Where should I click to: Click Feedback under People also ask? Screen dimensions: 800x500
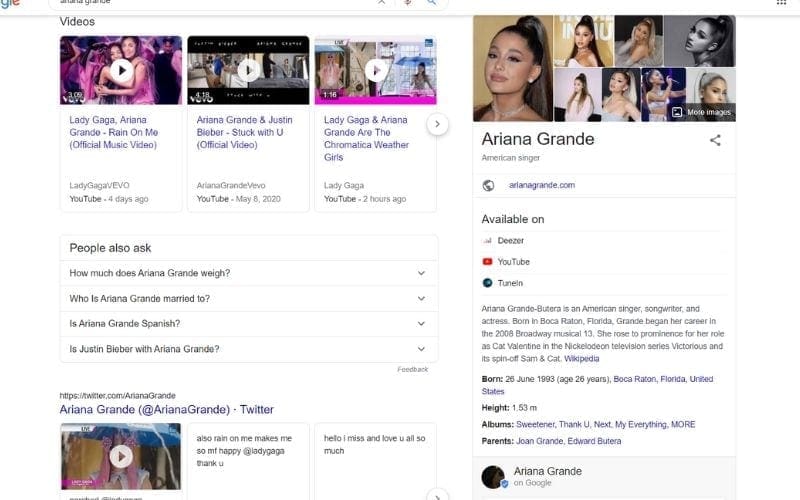coord(413,369)
